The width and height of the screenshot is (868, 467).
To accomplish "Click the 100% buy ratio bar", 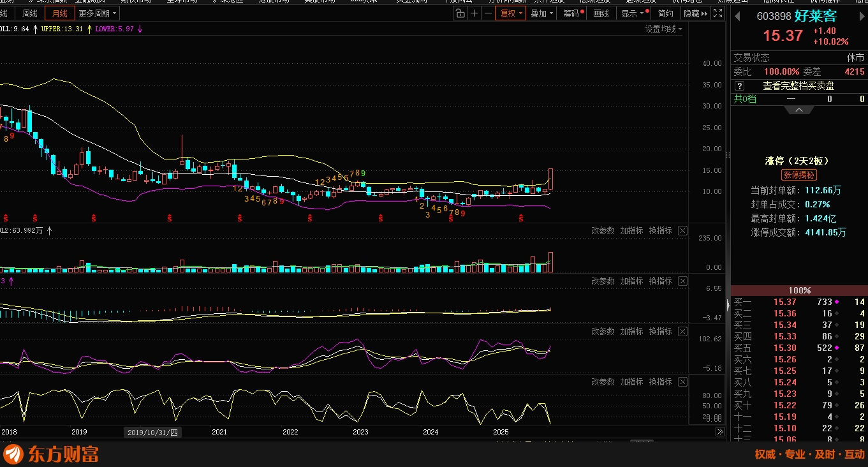I will pos(799,290).
